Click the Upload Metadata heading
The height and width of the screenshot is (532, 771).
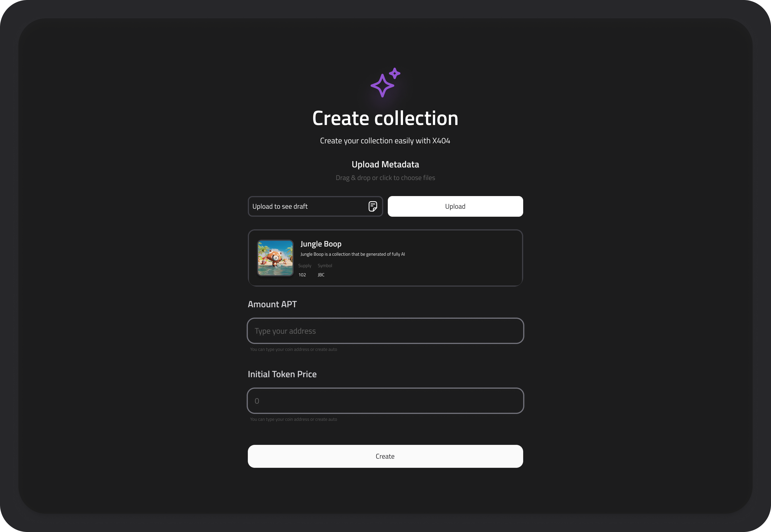[385, 164]
